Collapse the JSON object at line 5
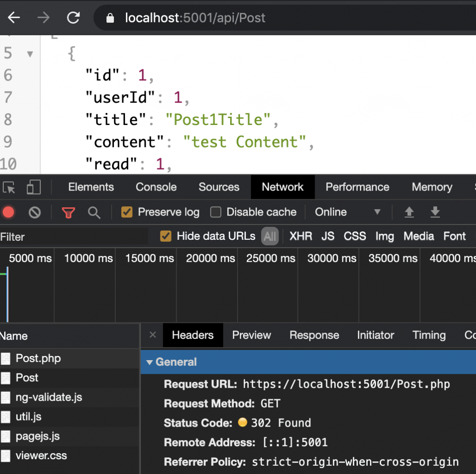 pos(30,54)
